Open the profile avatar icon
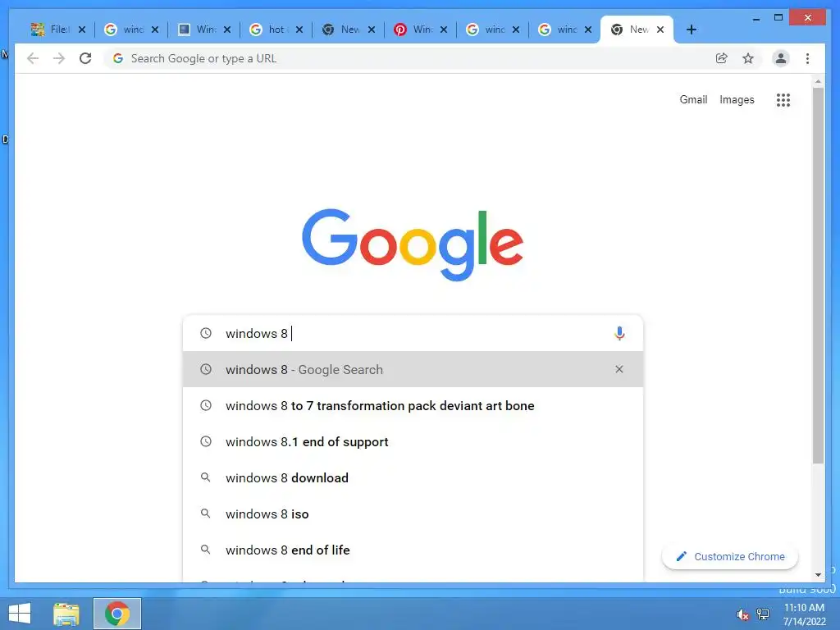The height and width of the screenshot is (630, 840). click(781, 58)
